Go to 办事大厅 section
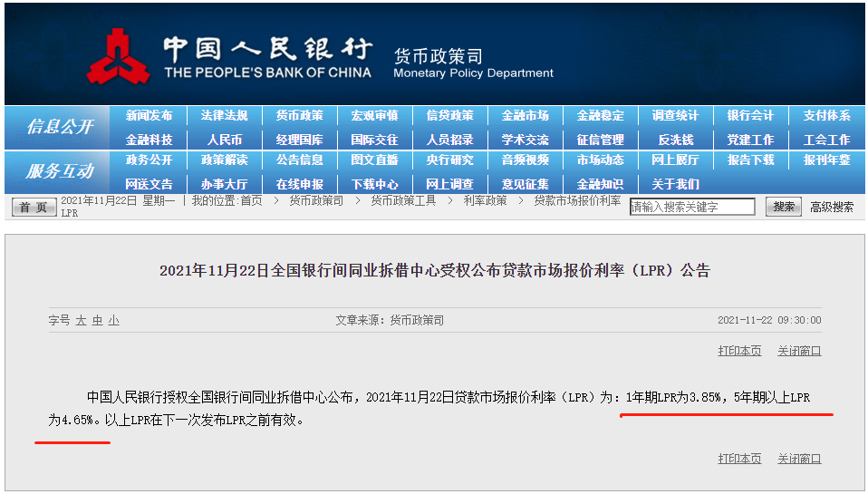 (224, 184)
